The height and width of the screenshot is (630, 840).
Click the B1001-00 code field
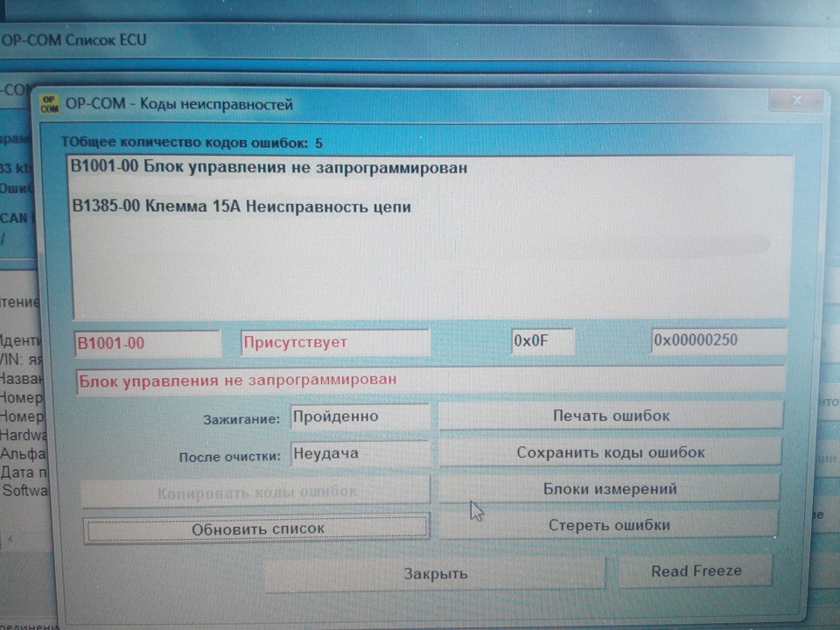coord(148,343)
